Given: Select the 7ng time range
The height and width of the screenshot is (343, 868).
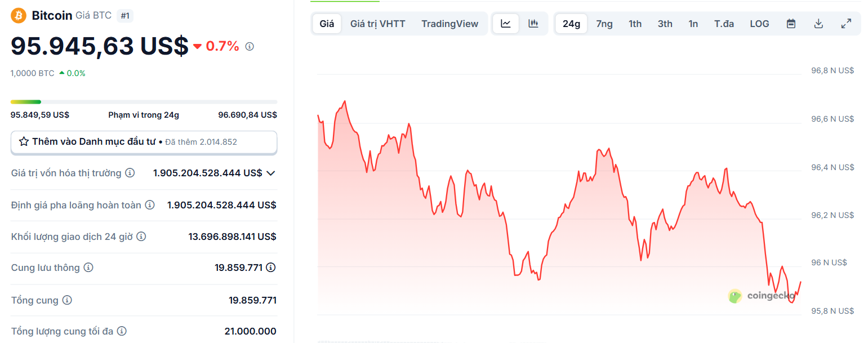Looking at the screenshot, I should [x=604, y=24].
